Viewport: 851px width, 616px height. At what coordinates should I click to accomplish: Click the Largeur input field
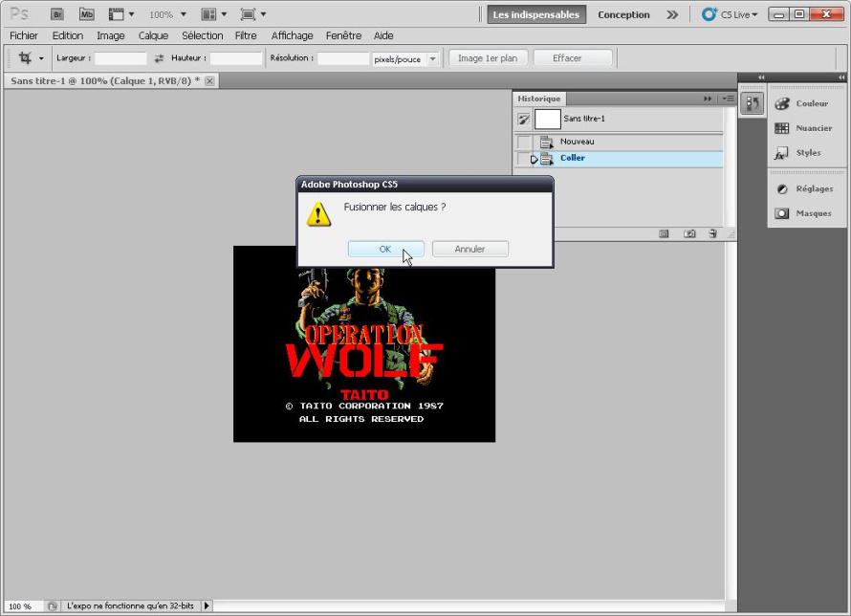point(120,58)
